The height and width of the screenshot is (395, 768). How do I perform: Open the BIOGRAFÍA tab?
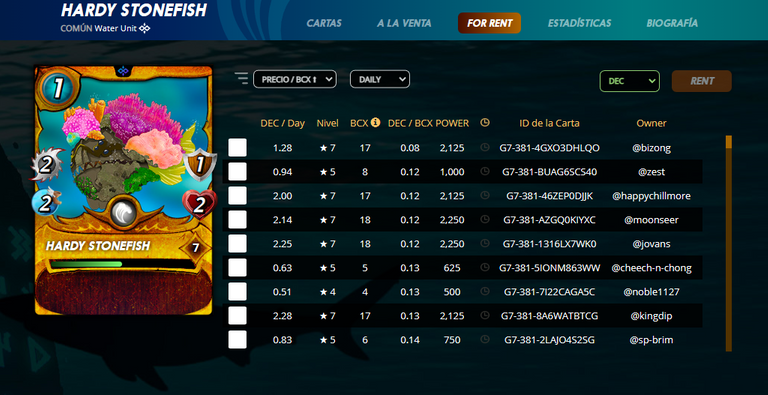click(672, 23)
